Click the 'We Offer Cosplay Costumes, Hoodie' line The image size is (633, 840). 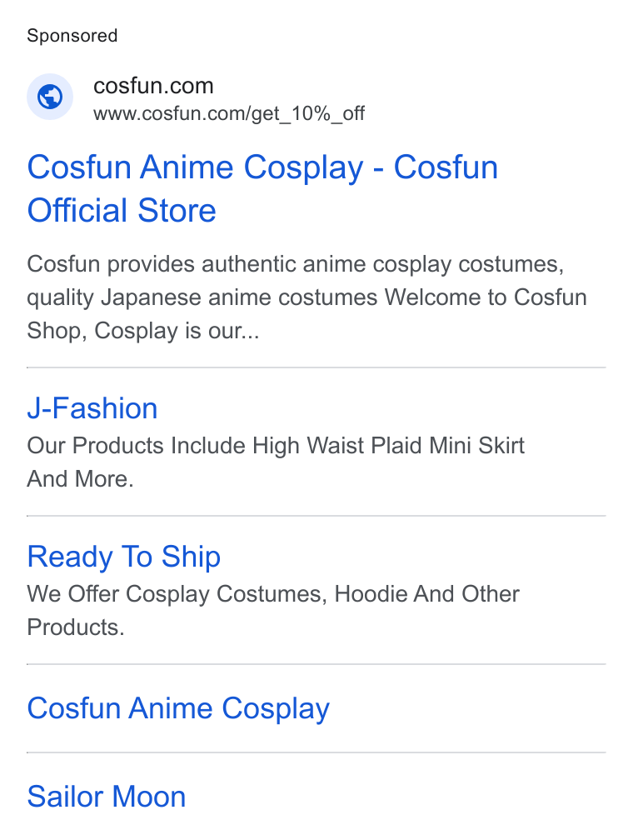[273, 594]
